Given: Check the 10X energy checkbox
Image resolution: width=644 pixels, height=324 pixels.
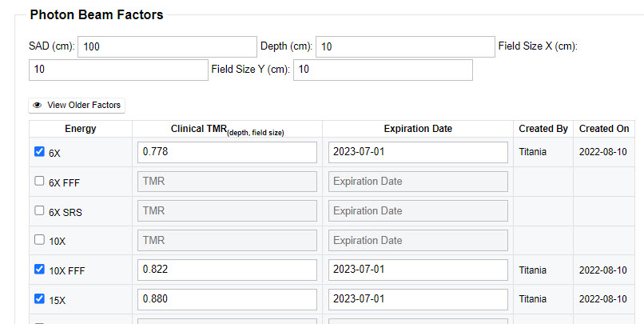Looking at the screenshot, I should [40, 240].
